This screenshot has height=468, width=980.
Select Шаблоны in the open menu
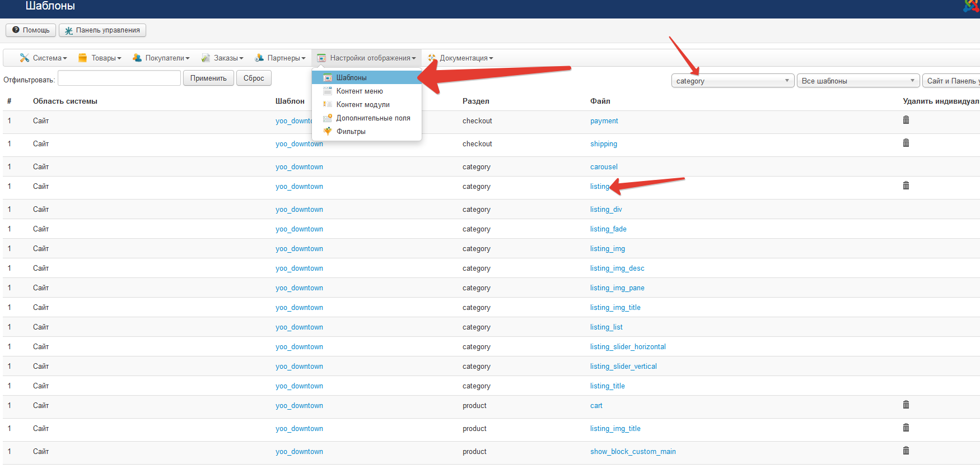tap(367, 77)
